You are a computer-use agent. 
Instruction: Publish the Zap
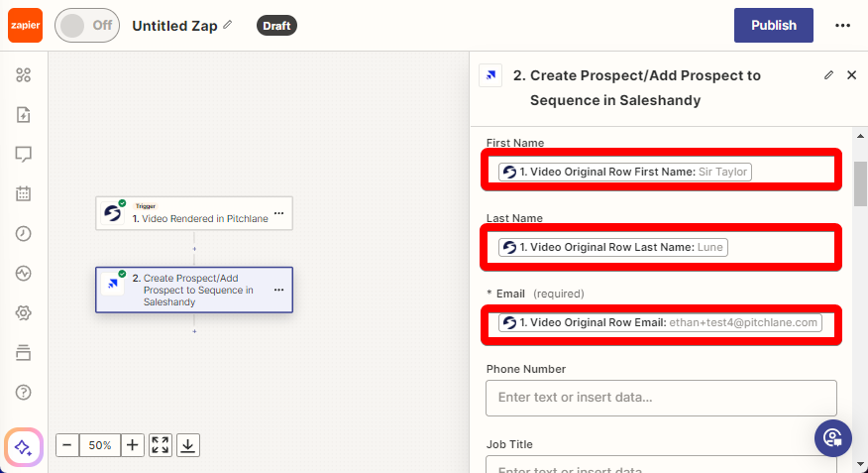coord(773,26)
